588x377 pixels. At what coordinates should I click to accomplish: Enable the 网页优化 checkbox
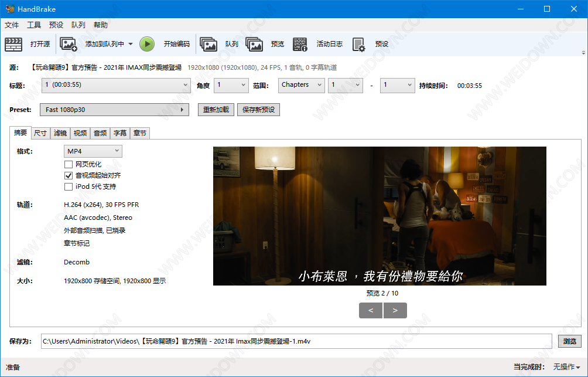point(69,164)
